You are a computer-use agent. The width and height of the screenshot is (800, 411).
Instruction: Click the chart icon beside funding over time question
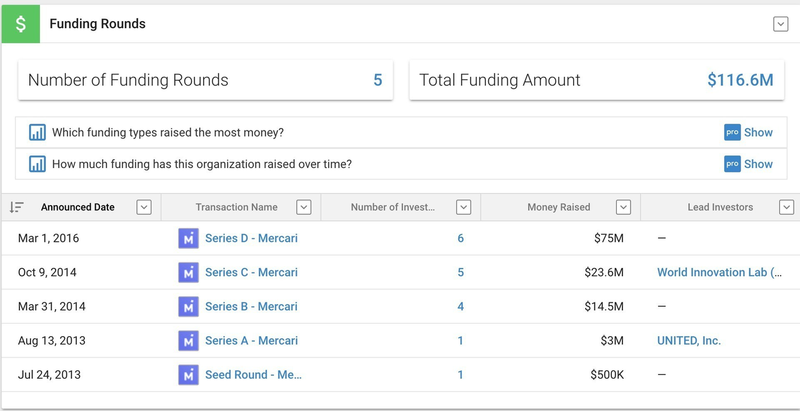coord(37,164)
